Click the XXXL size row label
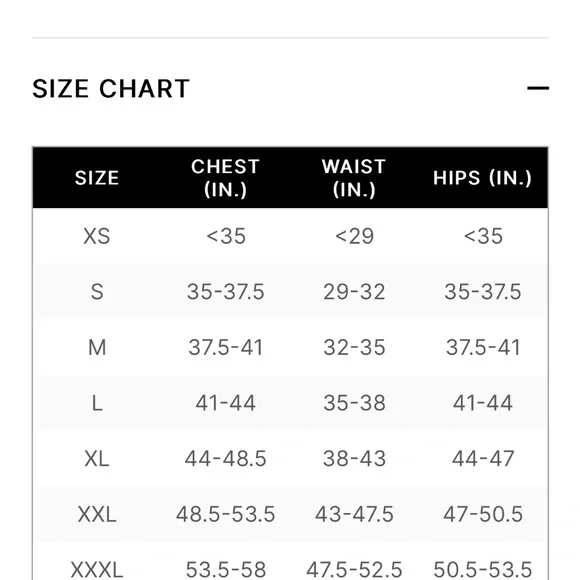580x580 pixels. pos(97,570)
